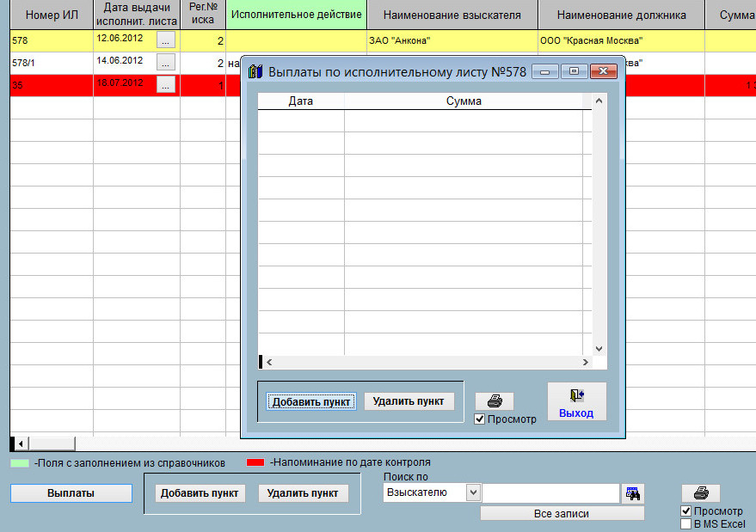Click the Дата column header in the dialog

coord(301,101)
